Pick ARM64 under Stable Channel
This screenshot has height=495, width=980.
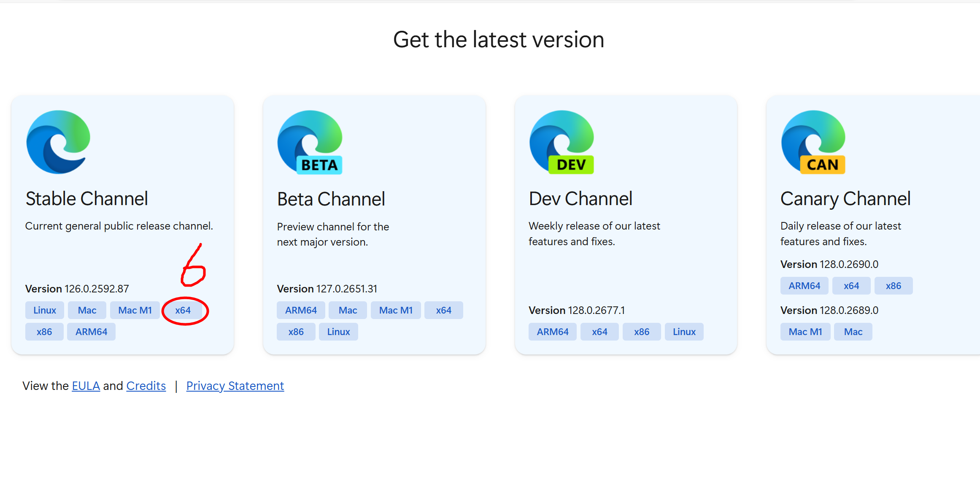click(x=91, y=332)
